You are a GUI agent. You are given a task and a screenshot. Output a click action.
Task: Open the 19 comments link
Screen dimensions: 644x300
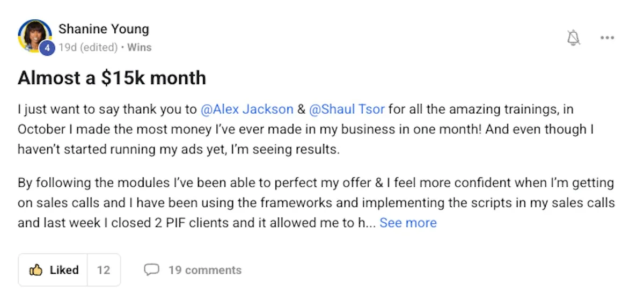coord(204,270)
